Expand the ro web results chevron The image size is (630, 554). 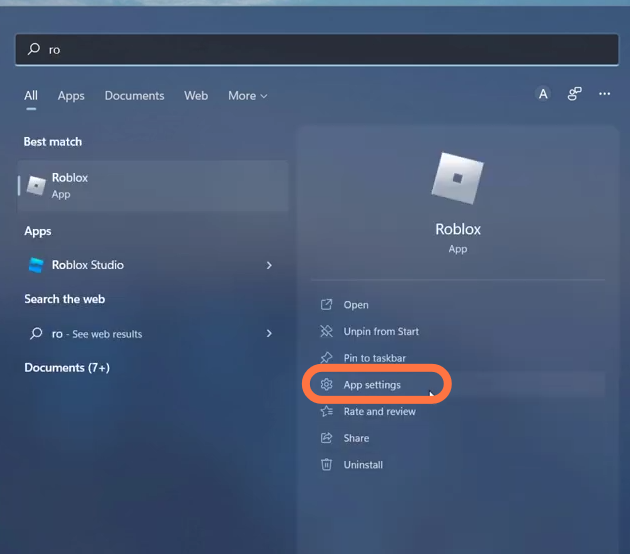tap(269, 333)
